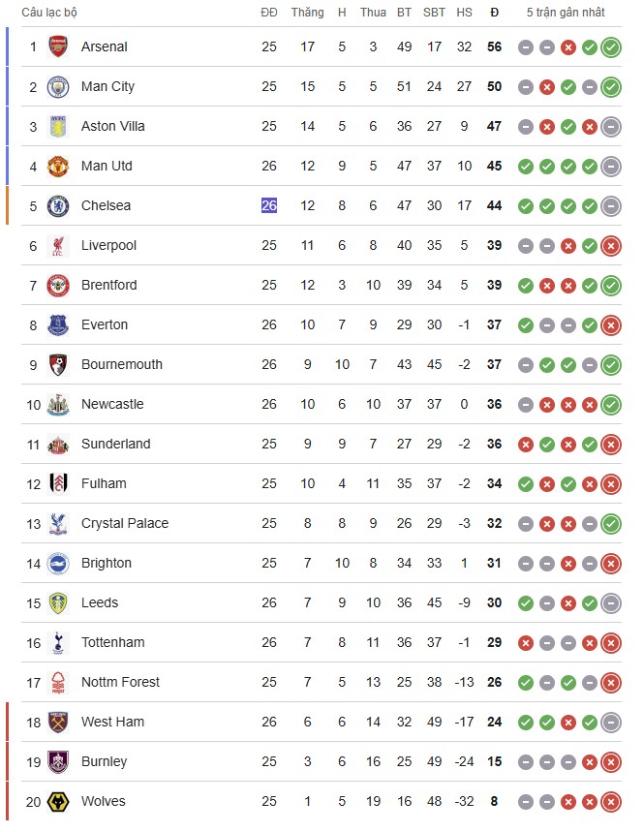Click the Man City club crest
This screenshot has width=644, height=832.
coord(59,87)
